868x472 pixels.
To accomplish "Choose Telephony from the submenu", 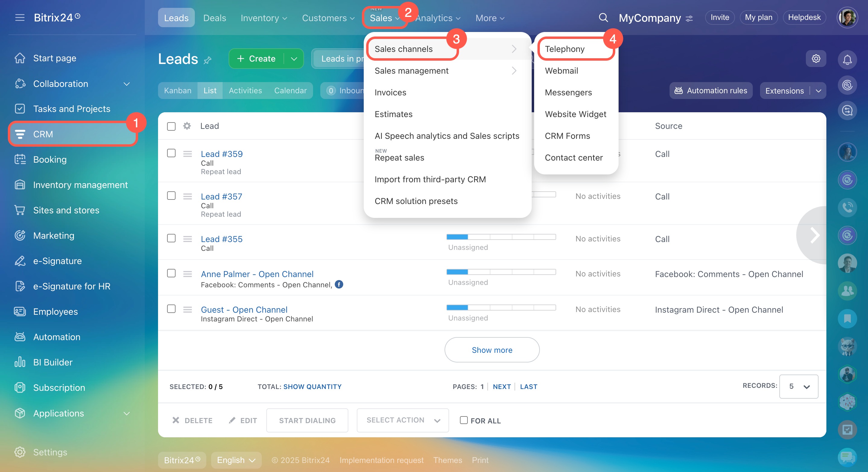I will pos(565,49).
